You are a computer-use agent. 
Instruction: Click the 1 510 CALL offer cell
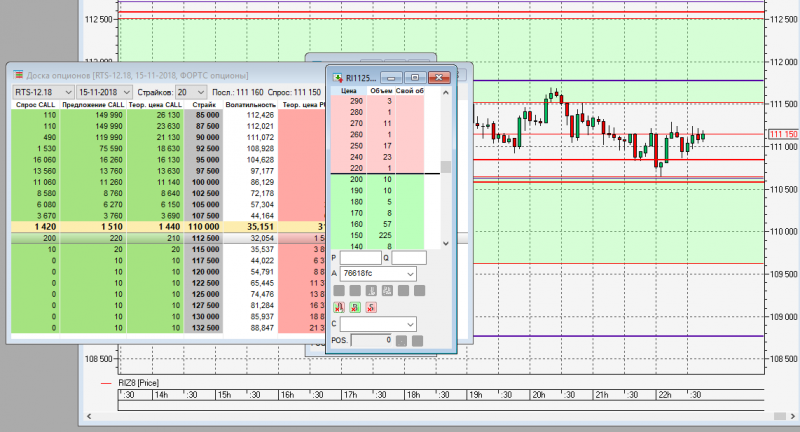click(x=93, y=227)
